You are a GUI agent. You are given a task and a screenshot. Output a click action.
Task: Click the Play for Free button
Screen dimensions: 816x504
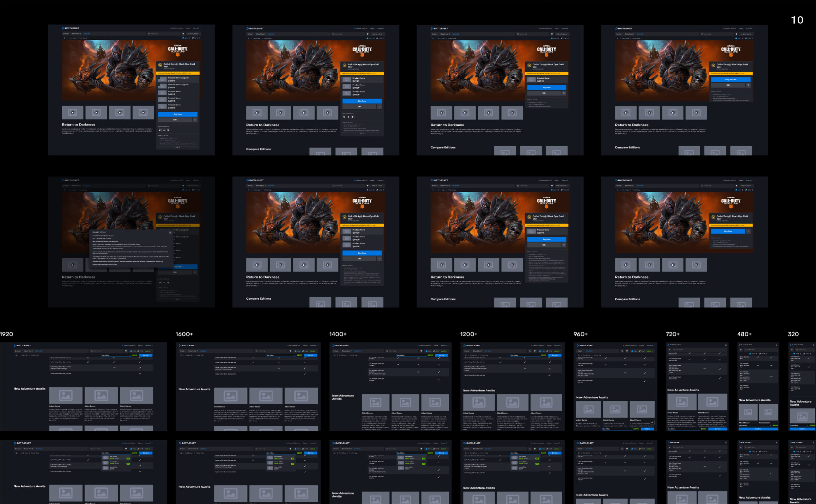731,80
